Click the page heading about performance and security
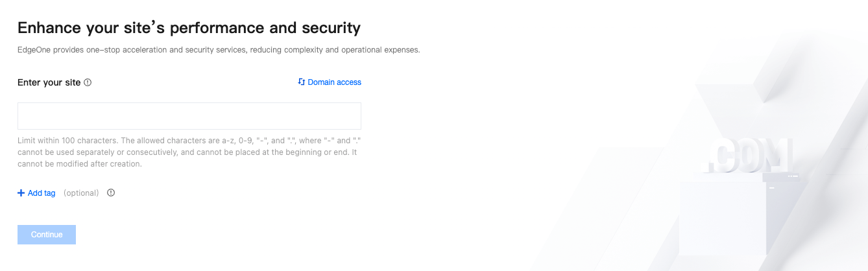868x271 pixels. point(189,28)
